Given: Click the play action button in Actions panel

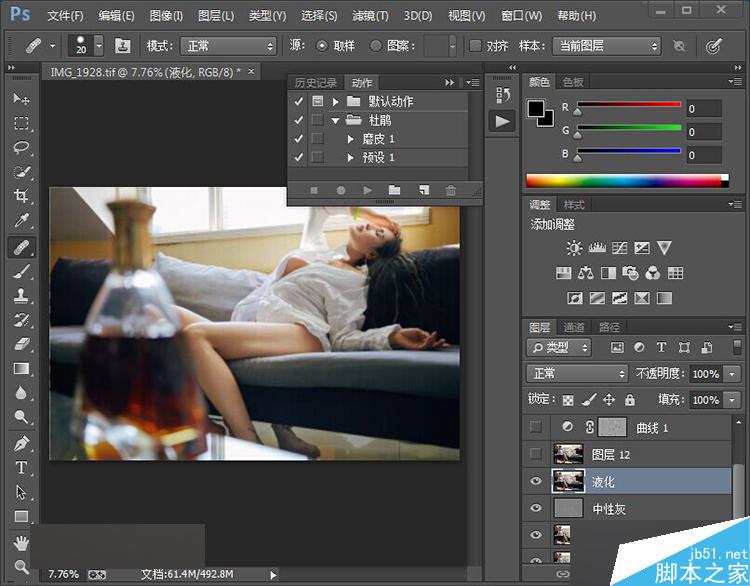Looking at the screenshot, I should pyautogui.click(x=367, y=190).
